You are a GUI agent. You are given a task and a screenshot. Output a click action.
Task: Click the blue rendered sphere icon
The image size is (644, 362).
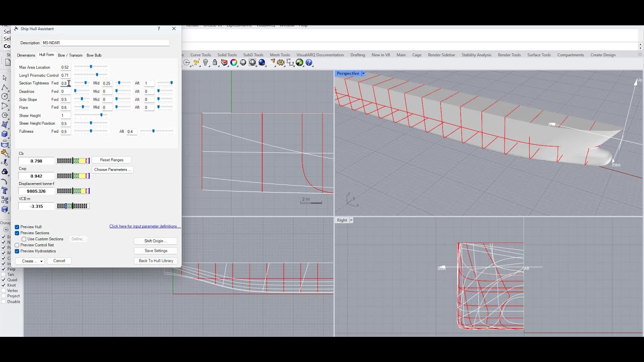click(x=262, y=63)
